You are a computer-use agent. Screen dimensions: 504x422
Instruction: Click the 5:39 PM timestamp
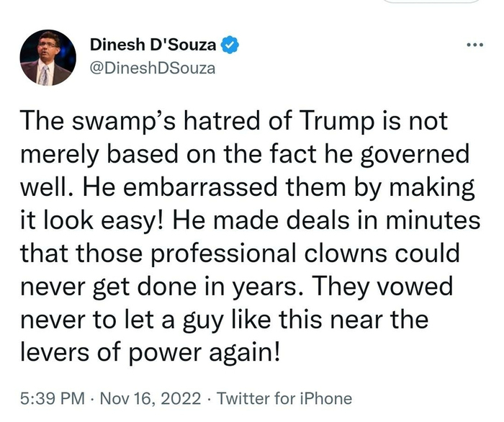pyautogui.click(x=52, y=398)
